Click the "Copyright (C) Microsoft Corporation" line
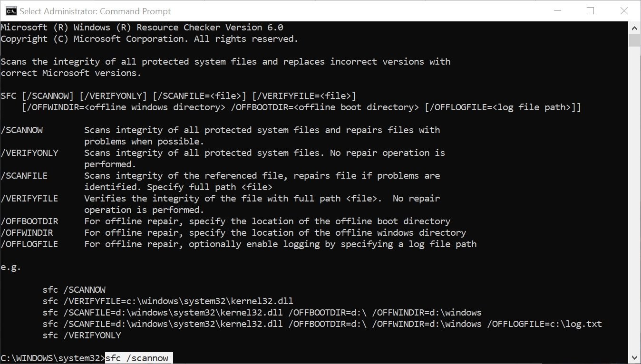The image size is (641, 364). [x=149, y=39]
